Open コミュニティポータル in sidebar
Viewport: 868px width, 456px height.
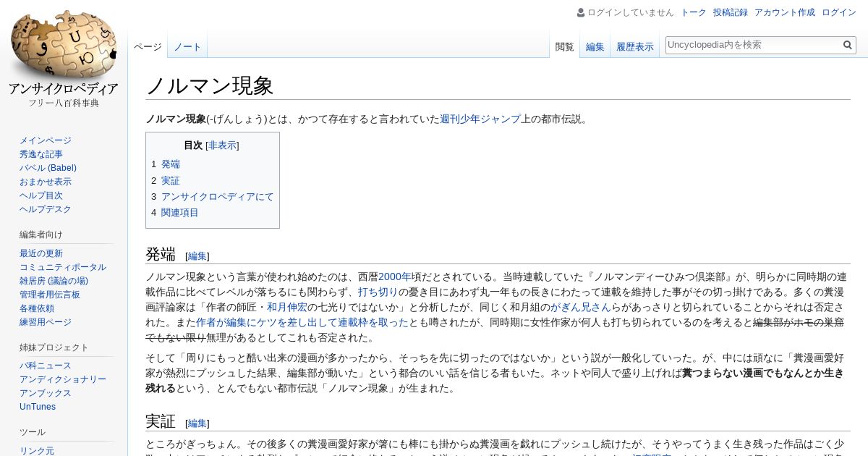tap(63, 267)
